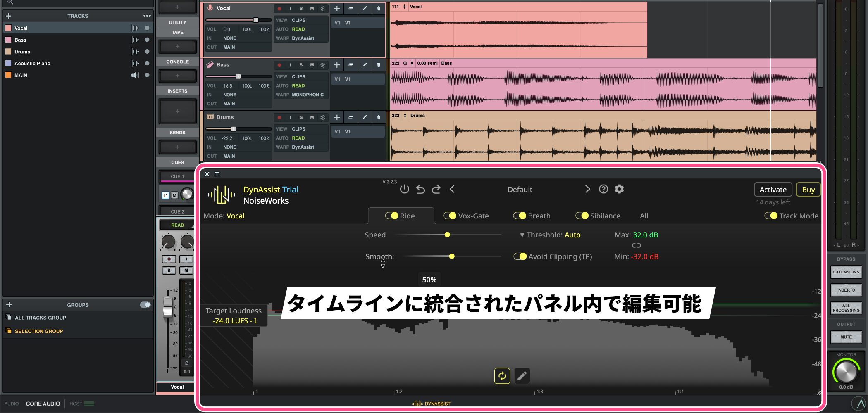Screen dimensions: 868x413
Task: Click the Activate button
Action: (x=773, y=190)
